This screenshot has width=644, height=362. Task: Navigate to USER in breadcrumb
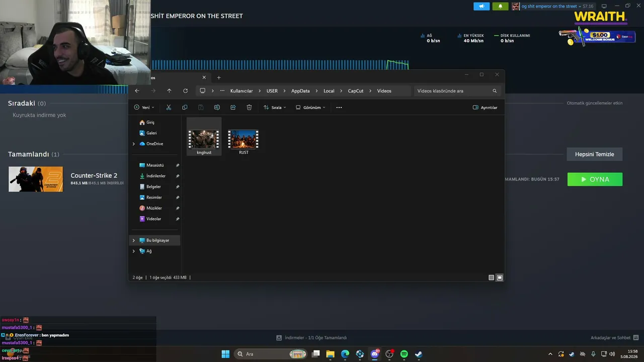(272, 91)
